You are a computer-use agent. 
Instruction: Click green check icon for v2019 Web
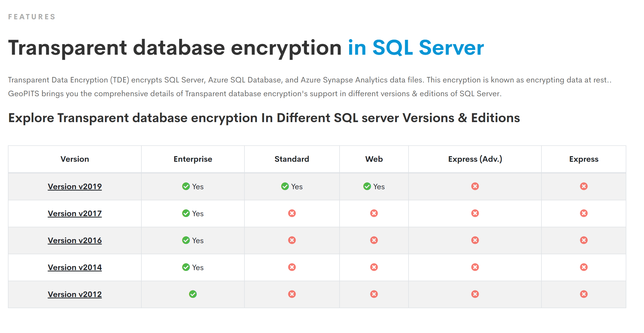[x=367, y=186]
